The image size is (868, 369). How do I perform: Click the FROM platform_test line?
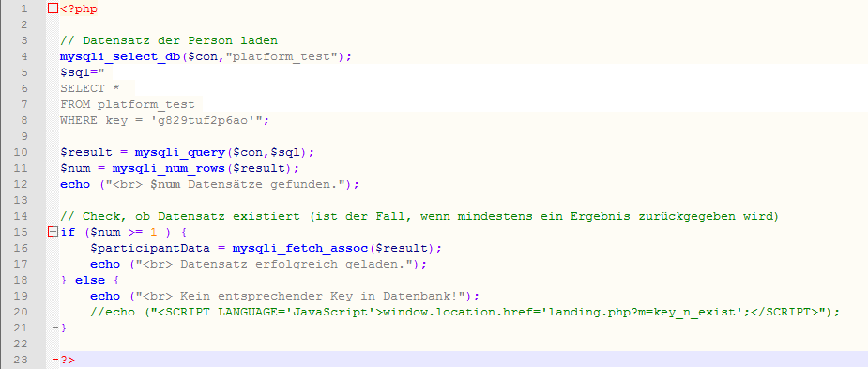[128, 104]
